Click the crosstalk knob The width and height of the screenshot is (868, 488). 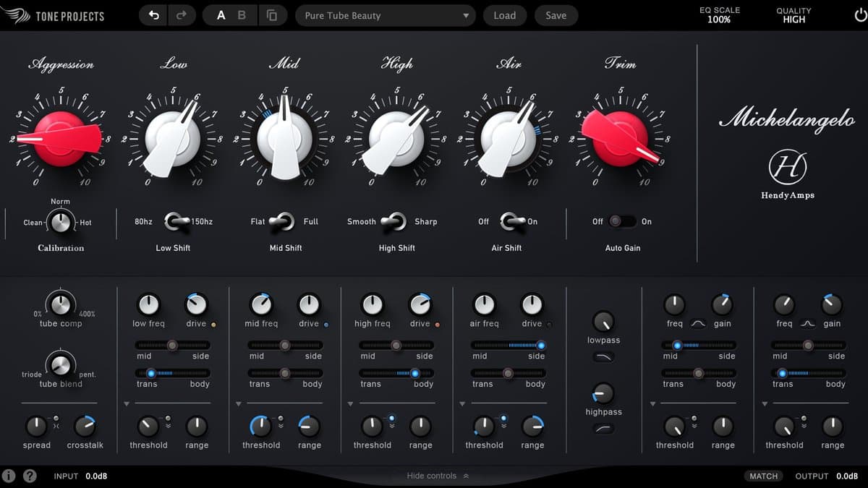point(85,427)
